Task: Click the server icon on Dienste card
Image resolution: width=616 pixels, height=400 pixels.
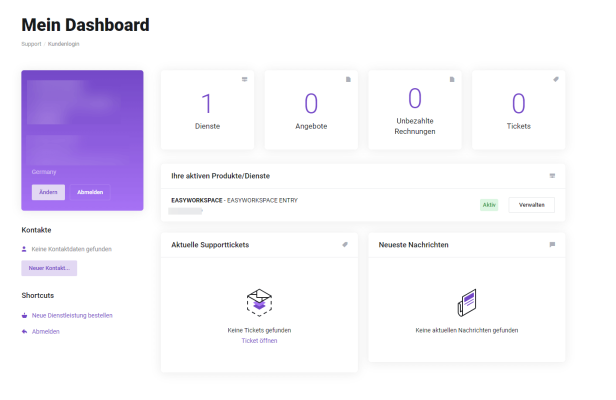Action: (244, 79)
